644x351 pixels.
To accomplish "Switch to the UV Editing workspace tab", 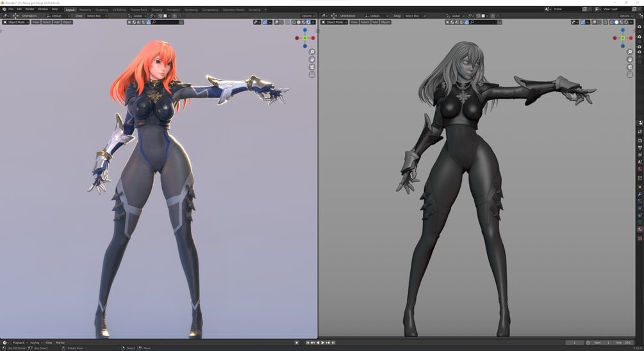I will tap(119, 10).
